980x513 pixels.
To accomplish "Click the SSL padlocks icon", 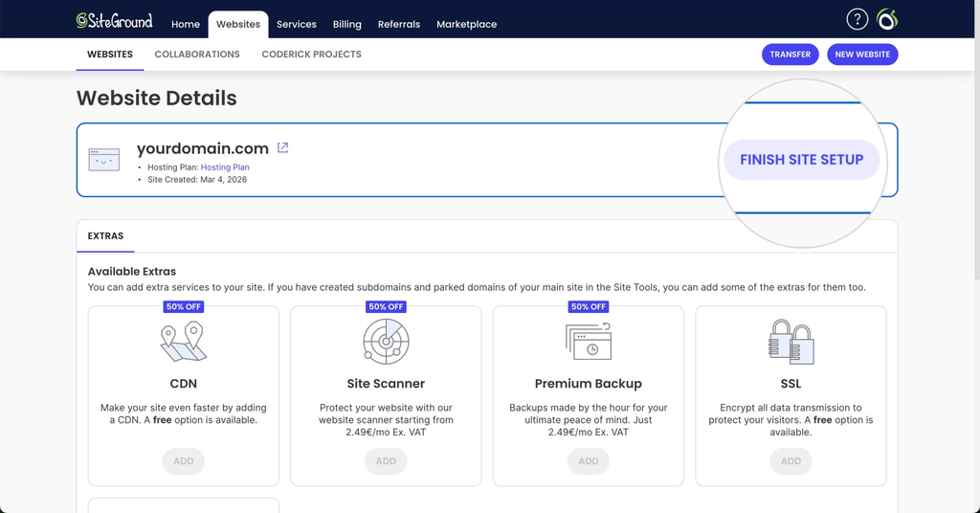I will 791,342.
